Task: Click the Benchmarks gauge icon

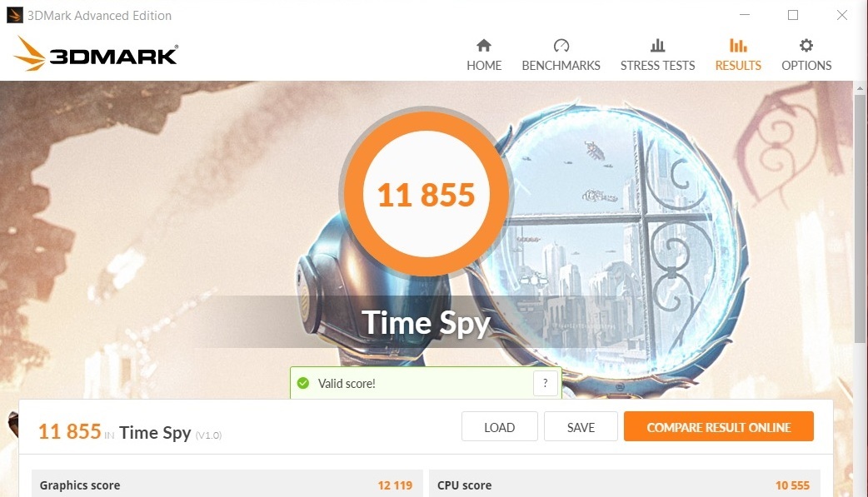Action: [x=561, y=46]
